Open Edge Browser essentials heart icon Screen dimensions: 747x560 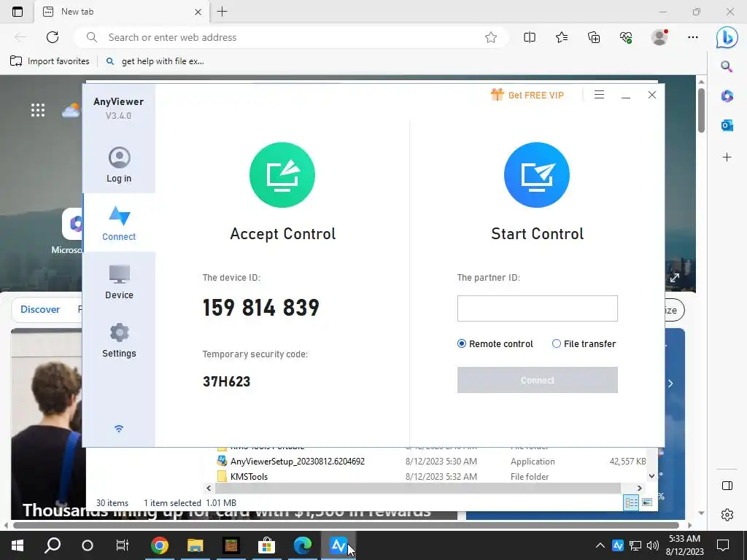click(x=626, y=37)
